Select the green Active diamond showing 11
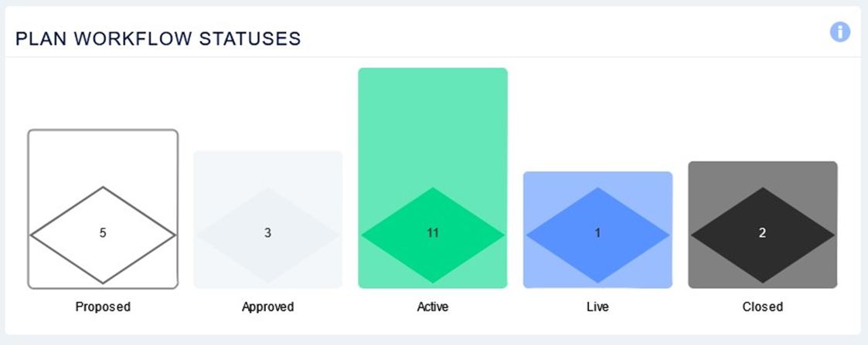This screenshot has width=868, height=345. click(x=433, y=235)
